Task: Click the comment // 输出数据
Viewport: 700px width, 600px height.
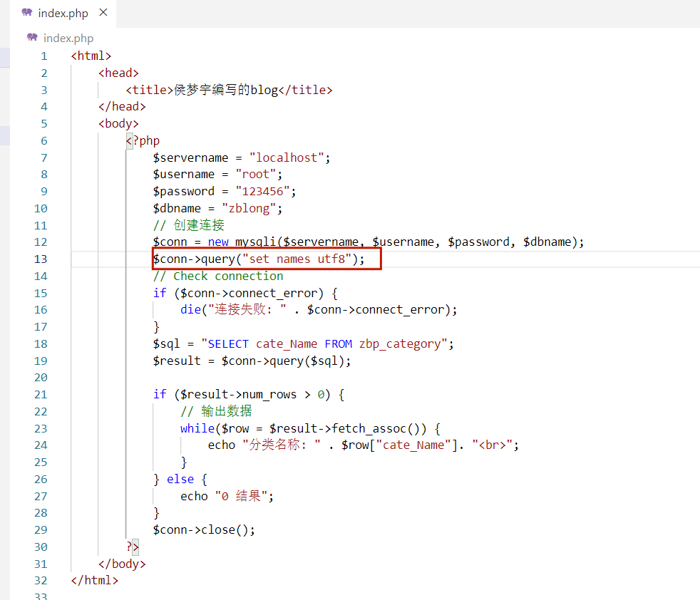Action: point(216,412)
